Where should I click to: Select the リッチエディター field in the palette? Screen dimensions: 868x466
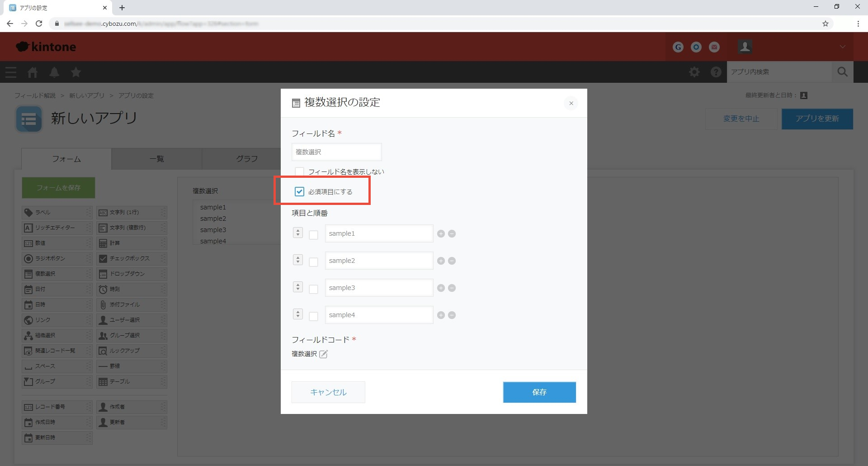pos(57,228)
